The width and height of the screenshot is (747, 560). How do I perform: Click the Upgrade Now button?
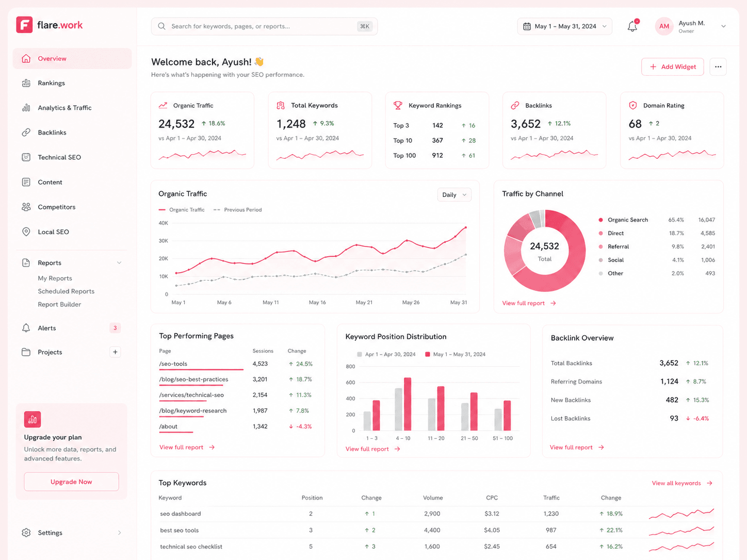tap(71, 482)
